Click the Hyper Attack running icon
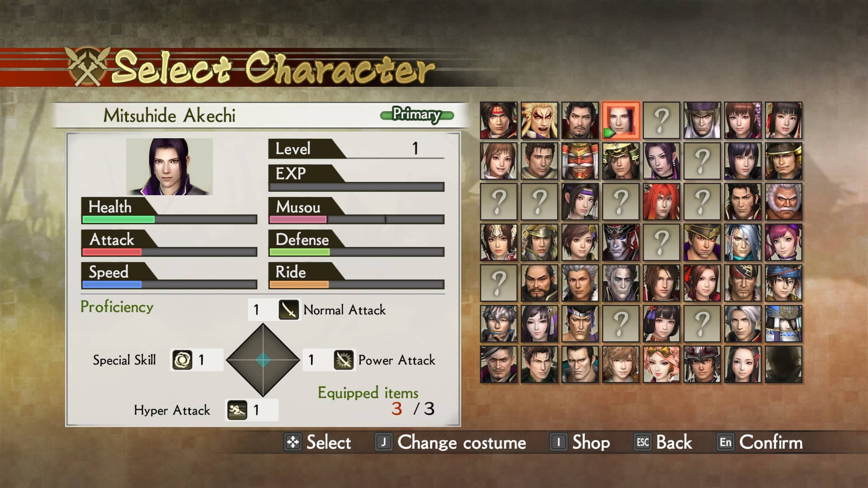 pyautogui.click(x=237, y=410)
